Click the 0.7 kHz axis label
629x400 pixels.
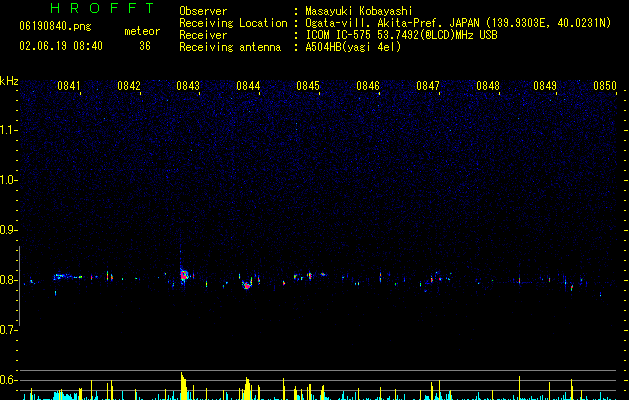point(9,330)
